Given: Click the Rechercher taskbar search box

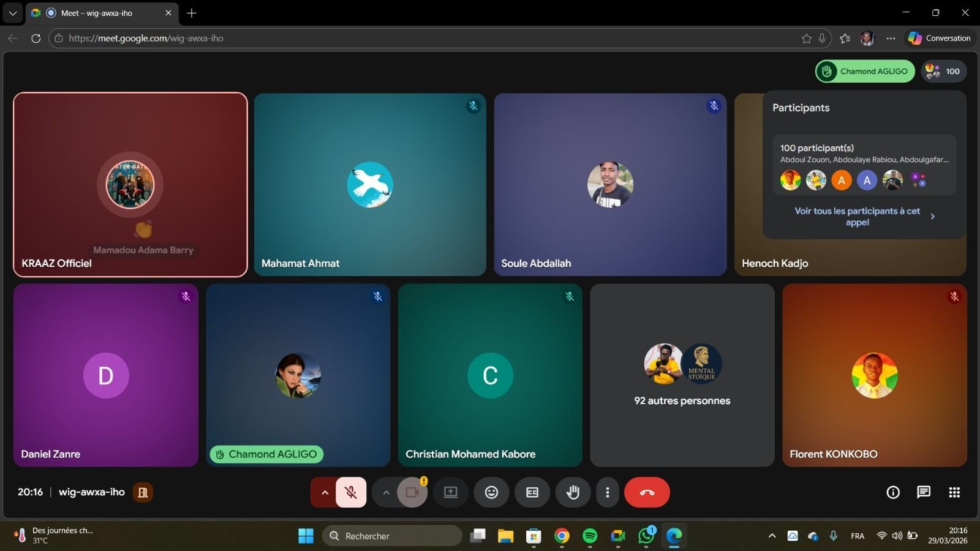Looking at the screenshot, I should pos(392,536).
